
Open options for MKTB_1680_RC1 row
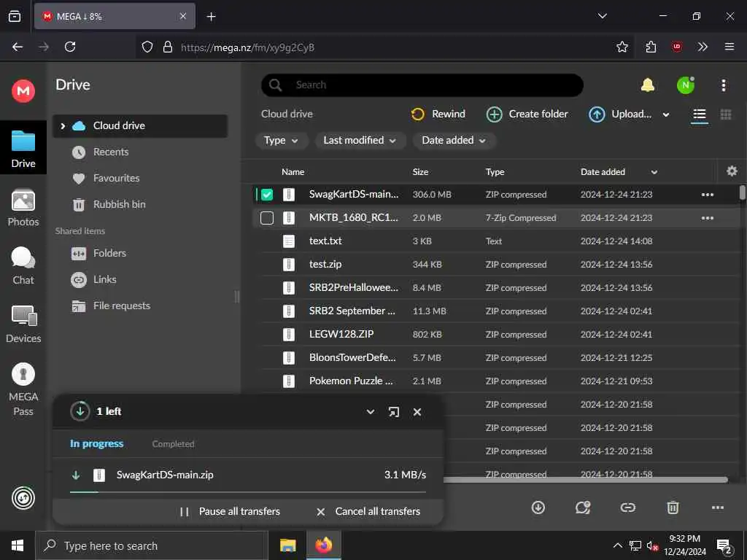tap(708, 218)
